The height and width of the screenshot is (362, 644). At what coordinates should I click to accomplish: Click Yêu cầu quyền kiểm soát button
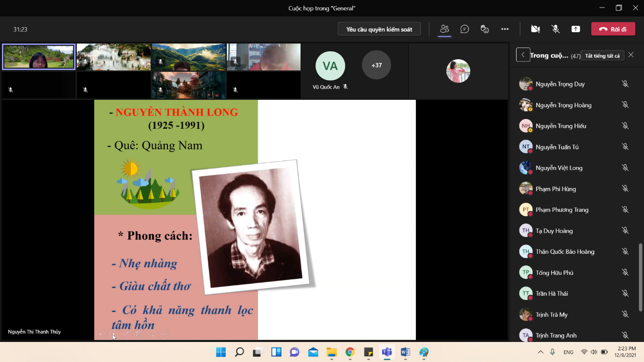pos(379,29)
